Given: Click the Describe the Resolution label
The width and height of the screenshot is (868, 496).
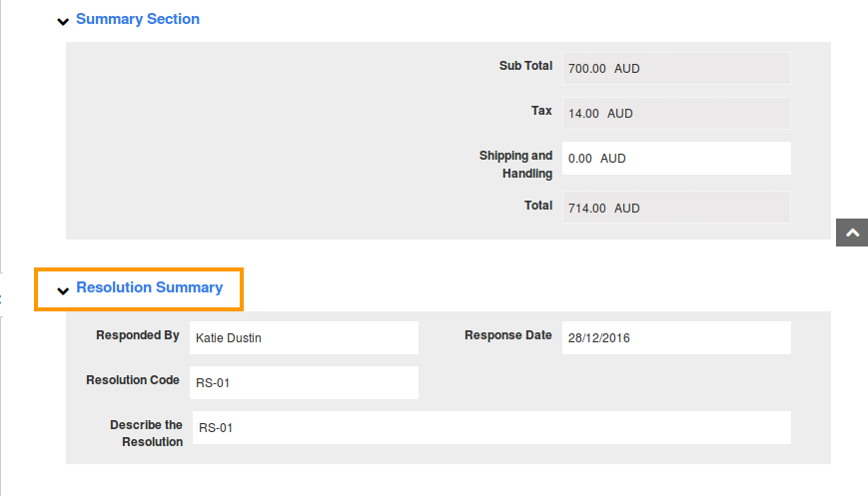Looking at the screenshot, I should click(146, 433).
